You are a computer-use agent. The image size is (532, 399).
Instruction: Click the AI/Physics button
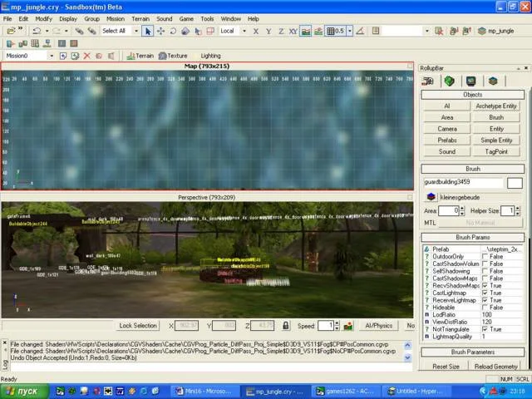coord(379,326)
